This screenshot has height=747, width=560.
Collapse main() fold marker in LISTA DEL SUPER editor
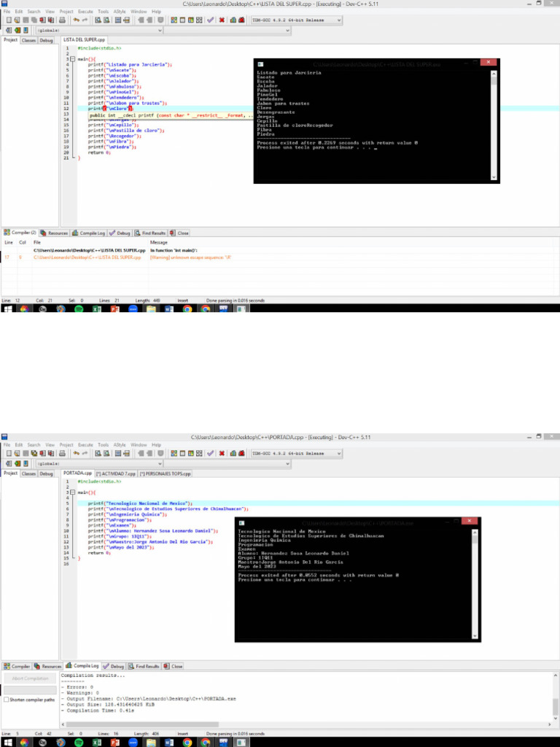[72, 59]
